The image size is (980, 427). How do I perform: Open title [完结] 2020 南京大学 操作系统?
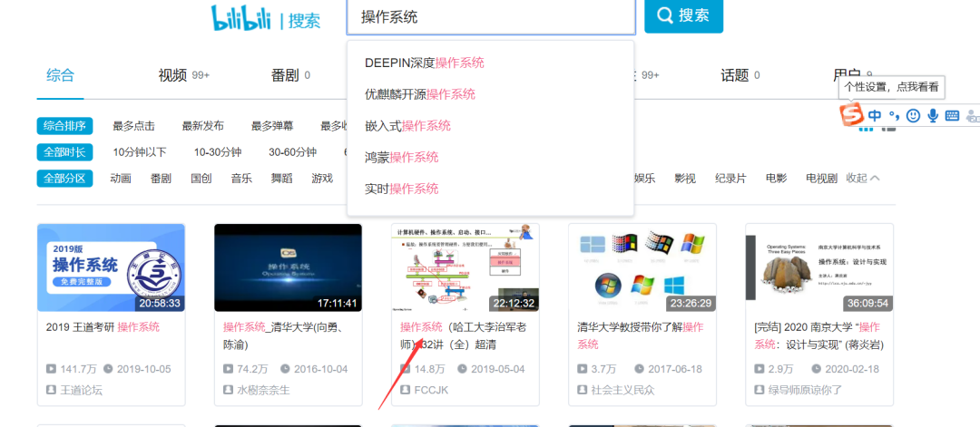(818, 335)
